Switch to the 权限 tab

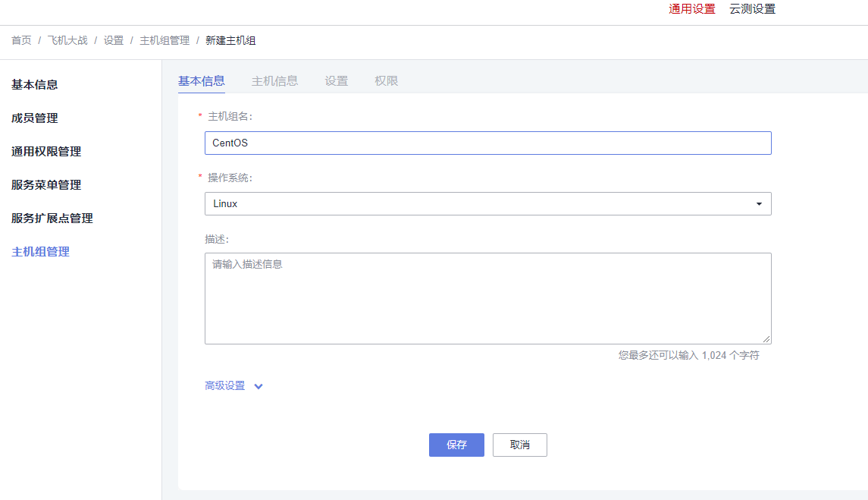pos(387,81)
